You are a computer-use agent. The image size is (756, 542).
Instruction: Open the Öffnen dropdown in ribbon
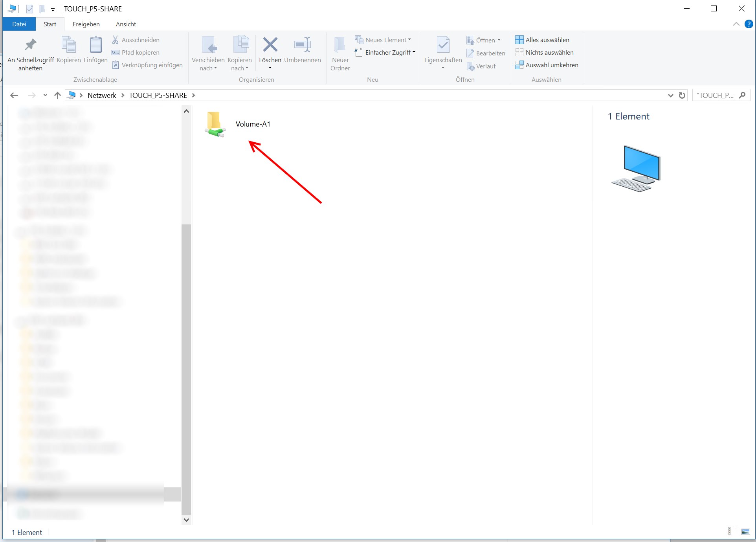point(484,40)
